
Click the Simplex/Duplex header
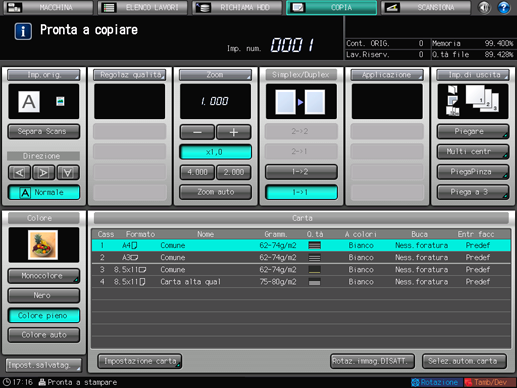(x=301, y=75)
